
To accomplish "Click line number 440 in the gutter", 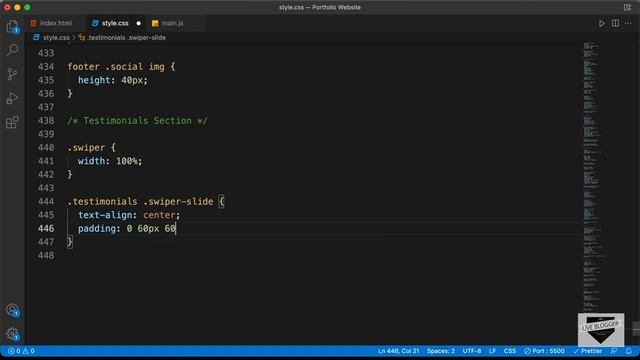I will pos(46,148).
